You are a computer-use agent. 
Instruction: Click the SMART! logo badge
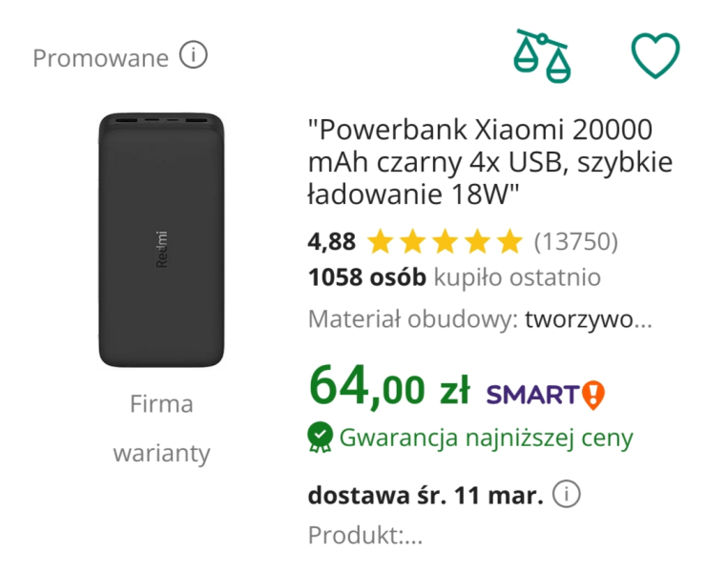tap(546, 392)
